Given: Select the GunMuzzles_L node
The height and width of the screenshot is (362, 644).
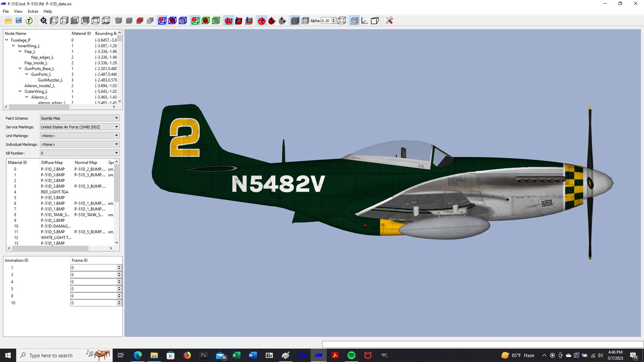Looking at the screenshot, I should click(x=50, y=80).
